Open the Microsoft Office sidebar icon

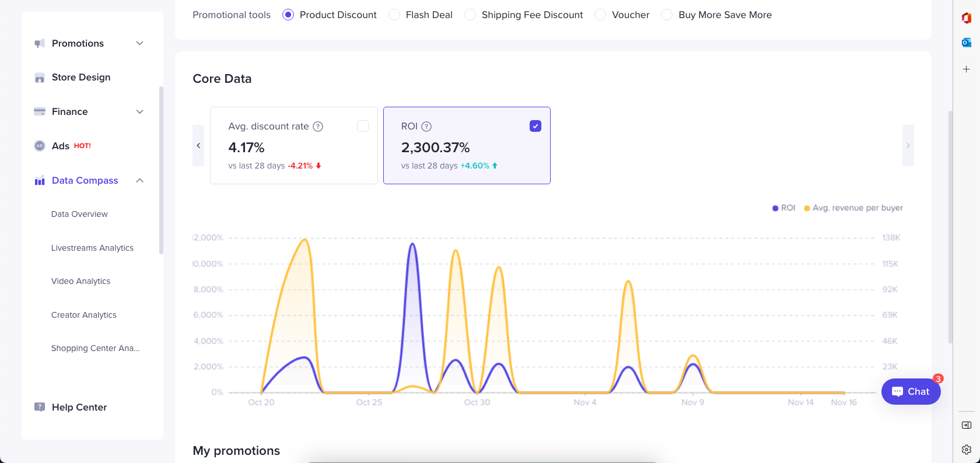coord(966,18)
